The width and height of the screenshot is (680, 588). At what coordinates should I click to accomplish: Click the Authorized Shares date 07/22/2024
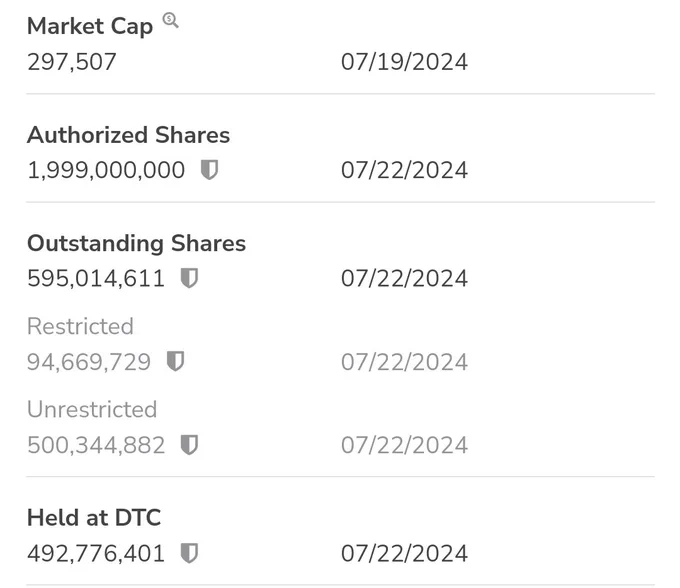coord(404,170)
